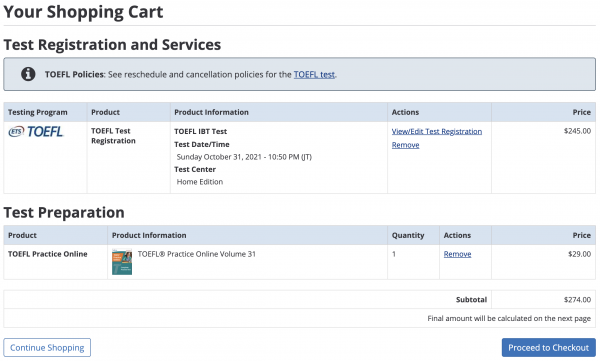Click the TOEFL Policies bold label
600x361 pixels.
[x=75, y=74]
